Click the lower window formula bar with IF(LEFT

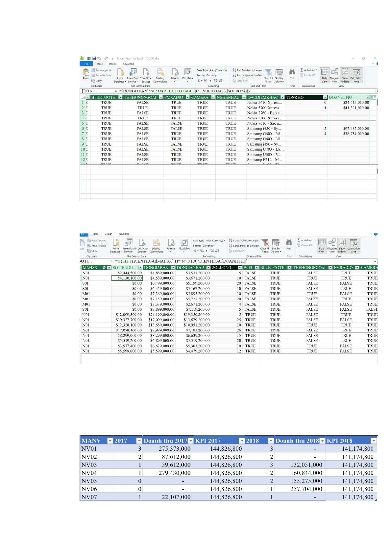tap(243, 261)
